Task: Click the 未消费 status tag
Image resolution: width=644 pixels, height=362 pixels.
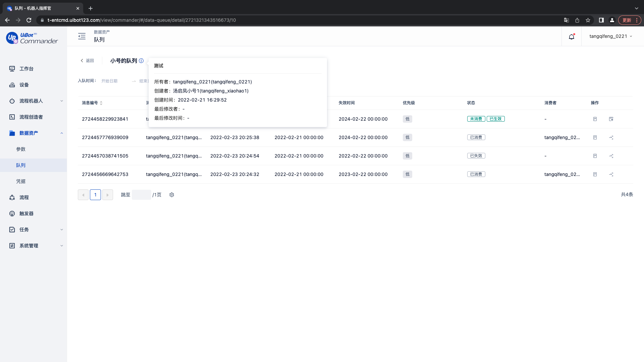Action: (x=476, y=119)
